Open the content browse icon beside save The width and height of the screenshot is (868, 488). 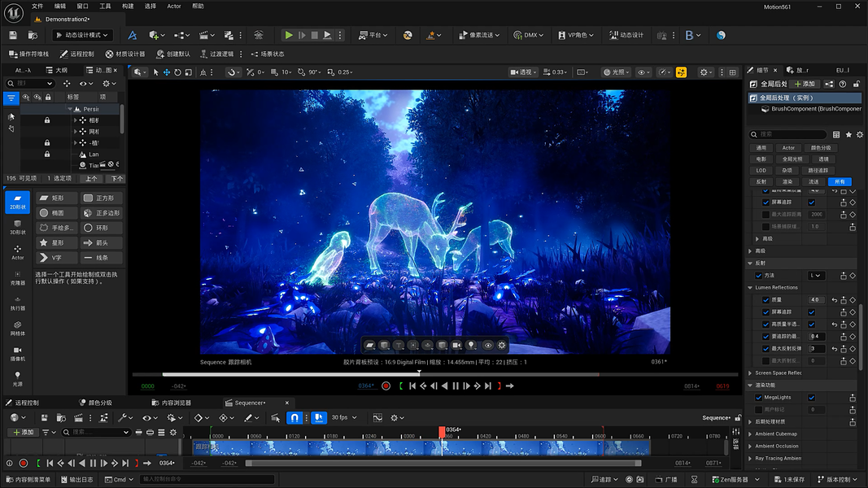tap(33, 35)
